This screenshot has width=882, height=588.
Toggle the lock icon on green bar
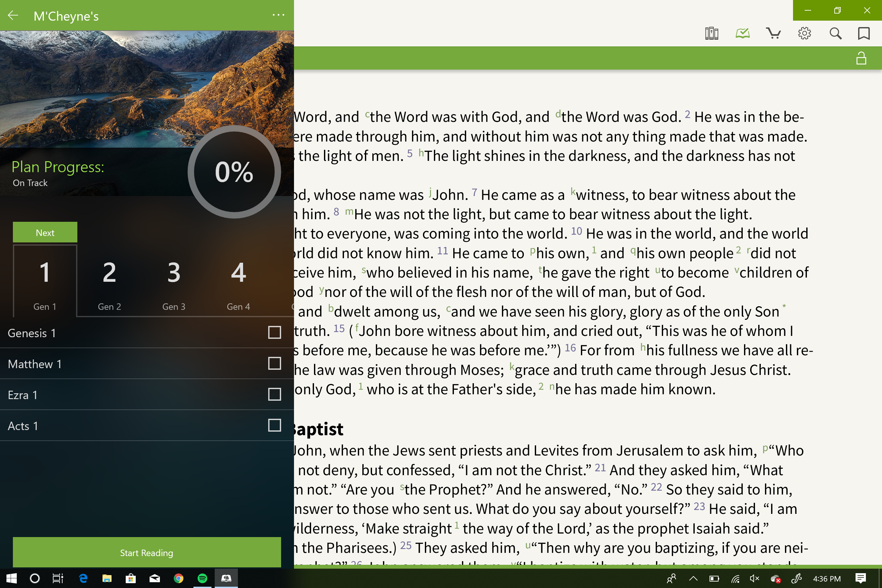pos(861,58)
